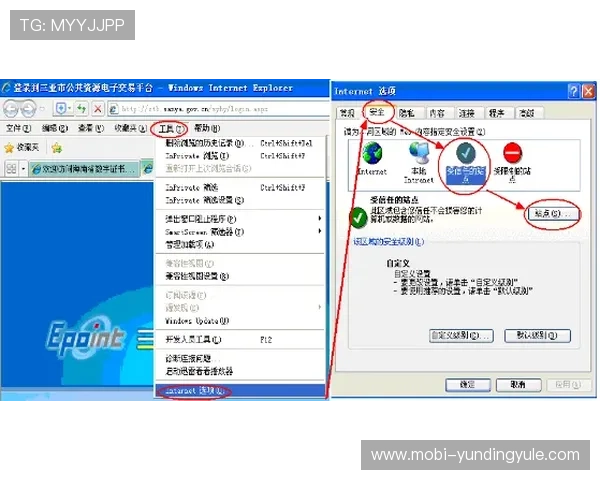This screenshot has height=480, width=600.
Task: Click the 默认级别 button
Action: point(537,336)
